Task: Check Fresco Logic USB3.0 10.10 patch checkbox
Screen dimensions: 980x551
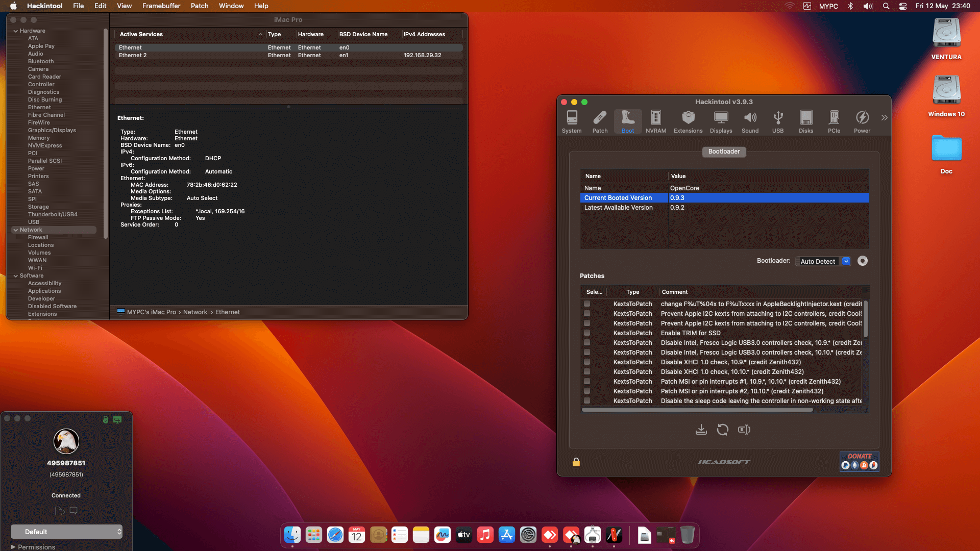Action: pos(587,353)
